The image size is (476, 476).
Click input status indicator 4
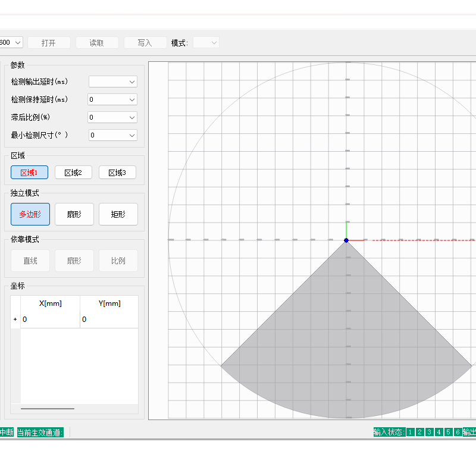[x=439, y=433]
